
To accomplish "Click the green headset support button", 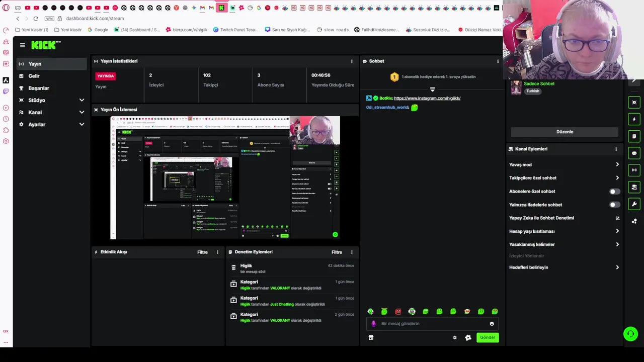I will pos(630,334).
